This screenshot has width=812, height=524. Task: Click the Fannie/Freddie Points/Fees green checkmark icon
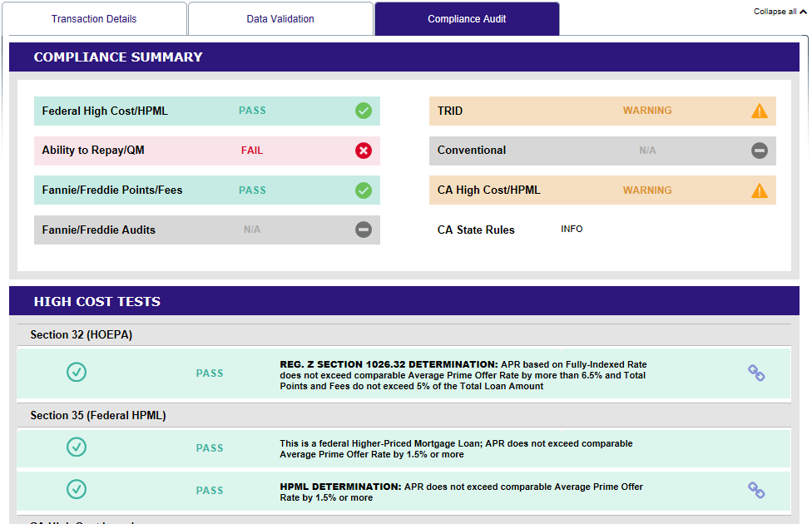(x=364, y=190)
